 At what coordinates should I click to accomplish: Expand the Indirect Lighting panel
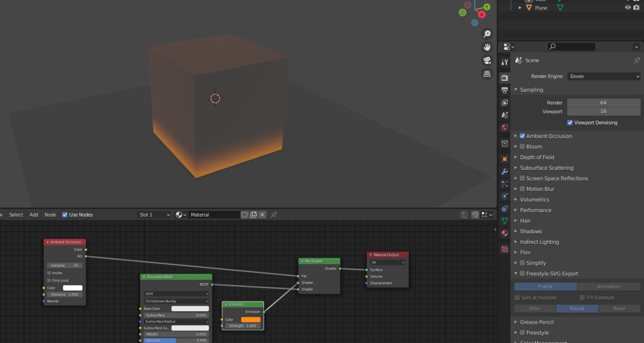pyautogui.click(x=516, y=242)
